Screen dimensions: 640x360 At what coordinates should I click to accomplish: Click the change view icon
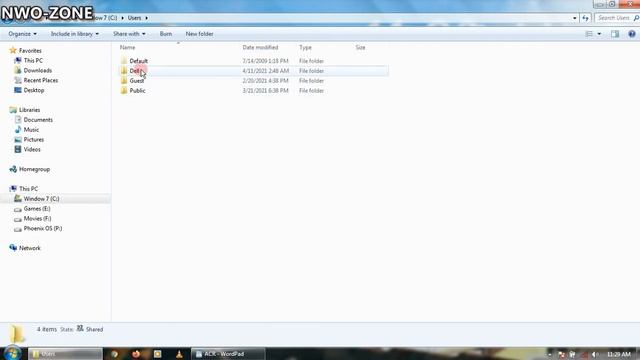[x=589, y=34]
